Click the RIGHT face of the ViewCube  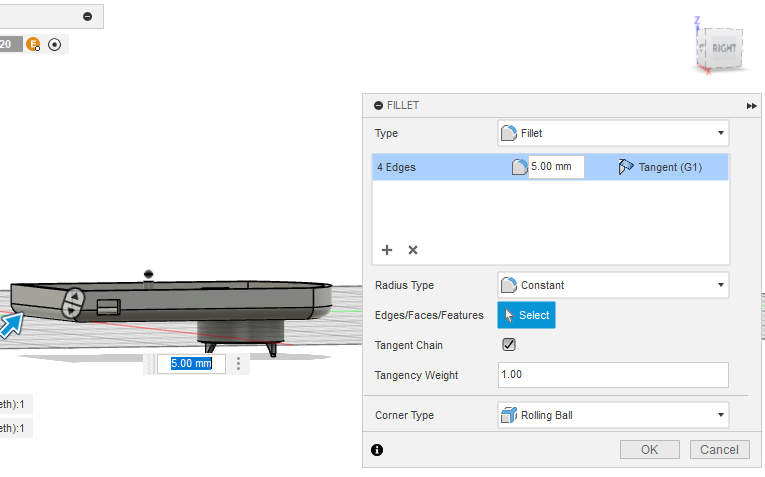(x=724, y=48)
